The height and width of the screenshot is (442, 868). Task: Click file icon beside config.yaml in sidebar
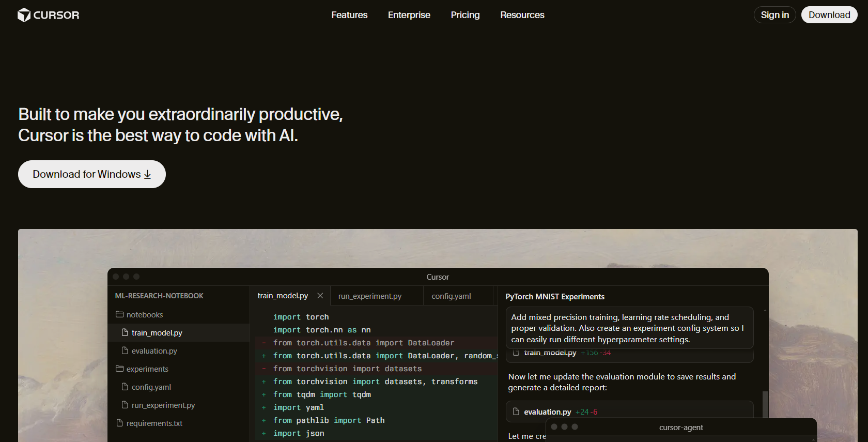[125, 387]
